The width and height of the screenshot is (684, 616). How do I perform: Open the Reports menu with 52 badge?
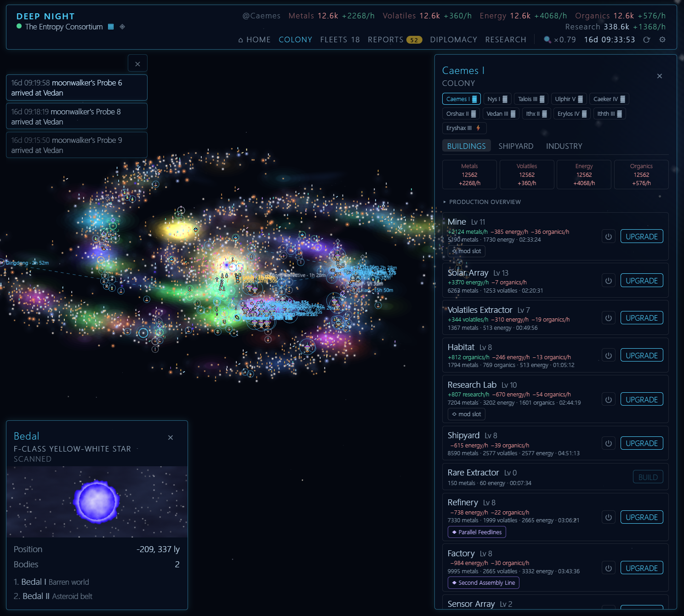pos(395,40)
